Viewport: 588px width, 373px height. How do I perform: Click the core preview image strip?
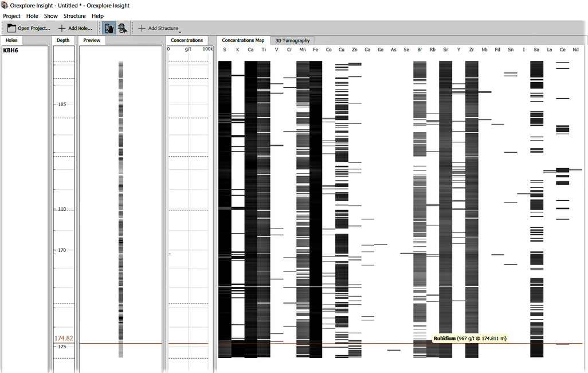[x=121, y=209]
